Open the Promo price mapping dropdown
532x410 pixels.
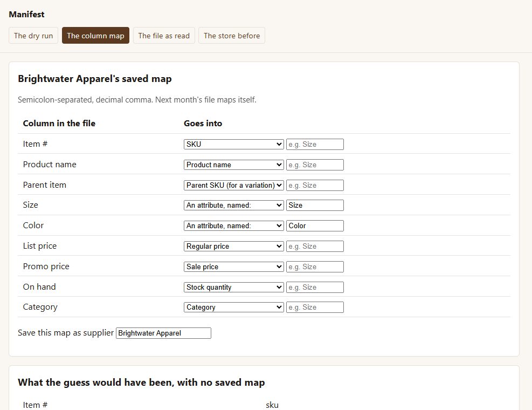coord(234,266)
